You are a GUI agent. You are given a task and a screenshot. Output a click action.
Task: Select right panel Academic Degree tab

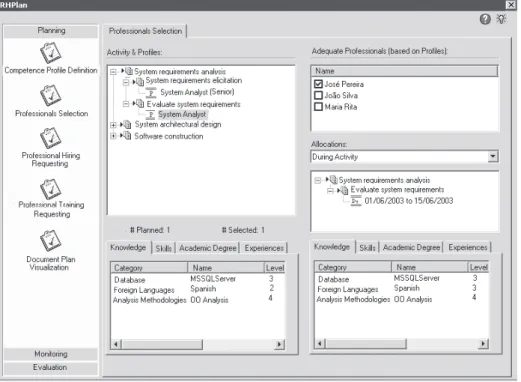pos(411,248)
